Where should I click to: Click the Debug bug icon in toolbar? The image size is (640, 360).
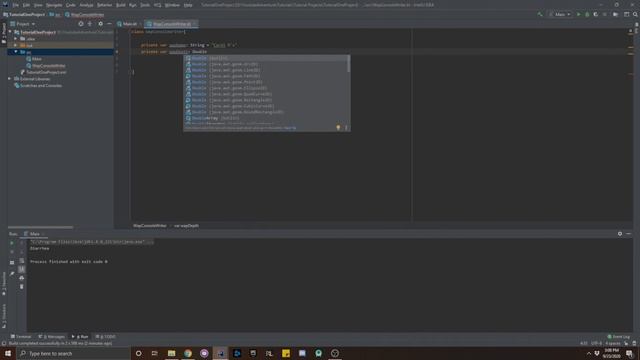click(587, 14)
